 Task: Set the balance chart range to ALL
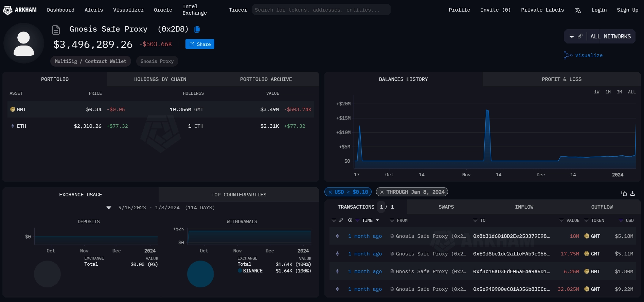[x=632, y=92]
